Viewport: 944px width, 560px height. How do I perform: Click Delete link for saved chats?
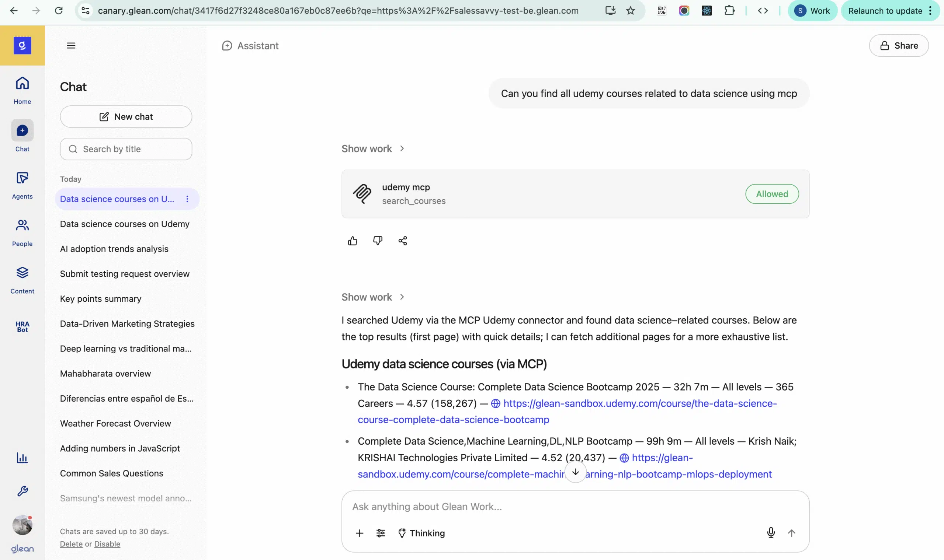[x=71, y=544]
